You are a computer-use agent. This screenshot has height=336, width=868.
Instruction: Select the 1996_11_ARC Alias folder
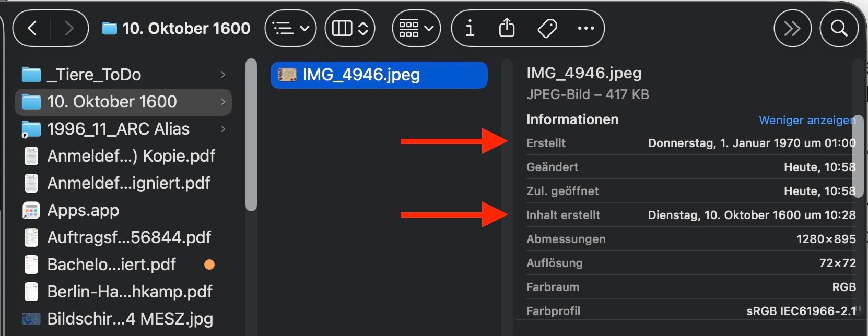[123, 129]
